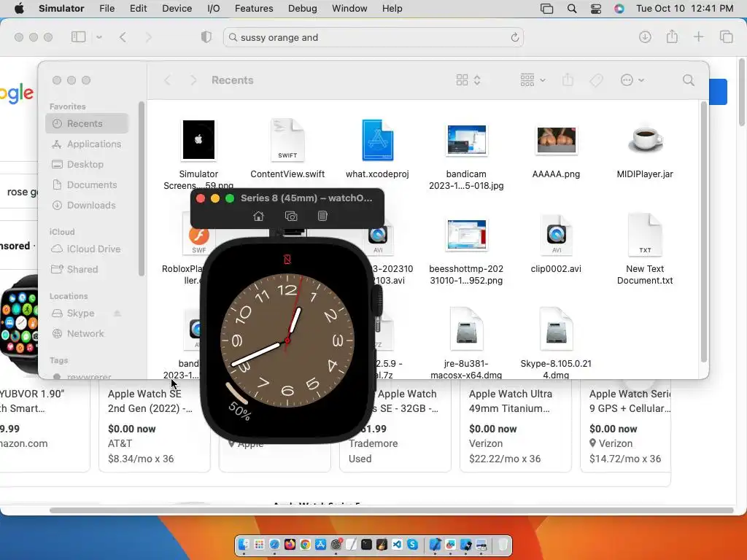Select Applications in Finder sidebar
The width and height of the screenshot is (747, 560).
click(x=88, y=144)
